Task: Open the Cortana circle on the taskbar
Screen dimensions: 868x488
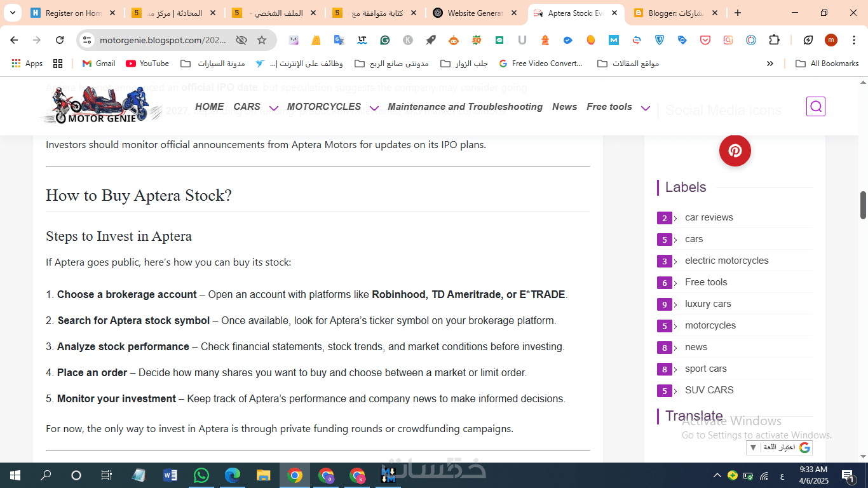Action: point(76,475)
